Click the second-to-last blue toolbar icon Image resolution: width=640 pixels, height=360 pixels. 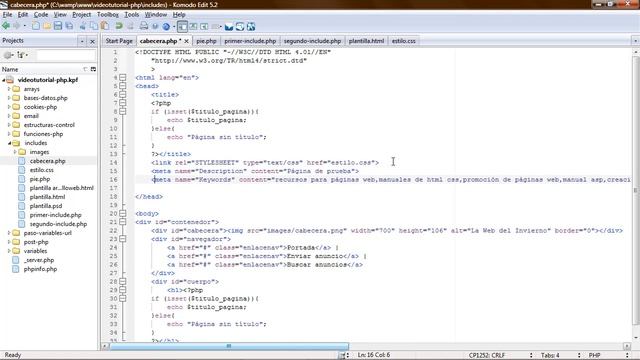[240, 27]
